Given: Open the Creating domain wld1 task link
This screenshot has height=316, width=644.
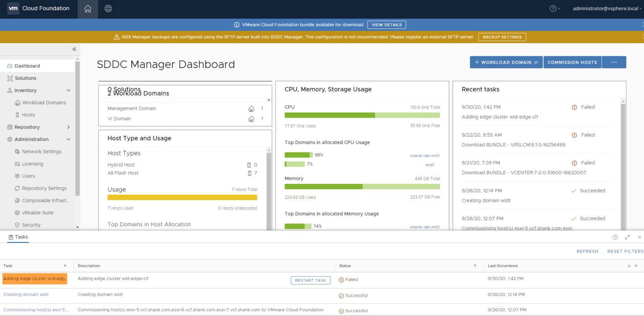Looking at the screenshot, I should 26,295.
